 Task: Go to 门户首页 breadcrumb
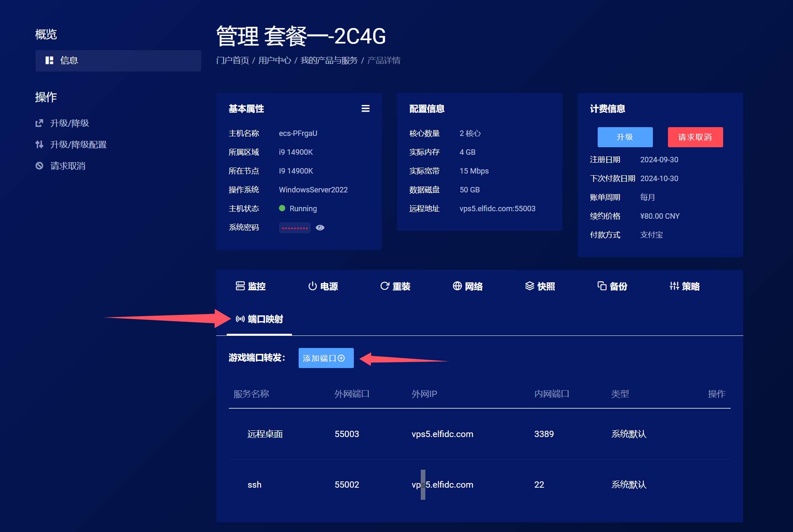point(233,60)
